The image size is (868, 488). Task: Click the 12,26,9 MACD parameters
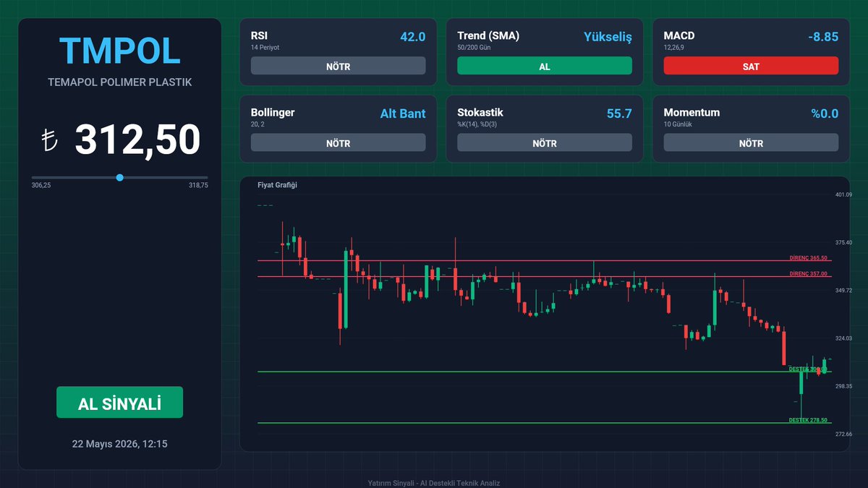pos(676,48)
